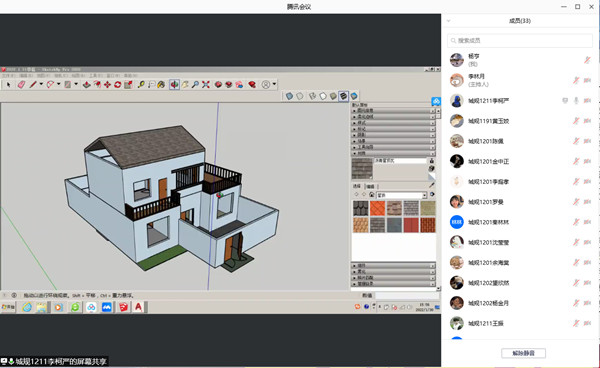Select the Tape Measure tool
Screen dimensions: 600x368
pos(141,85)
